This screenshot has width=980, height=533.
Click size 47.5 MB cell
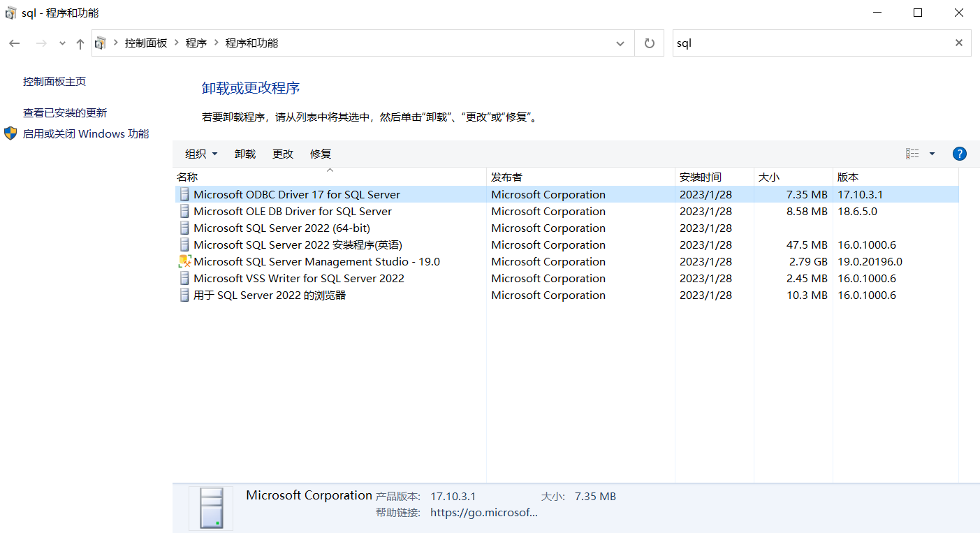click(807, 244)
